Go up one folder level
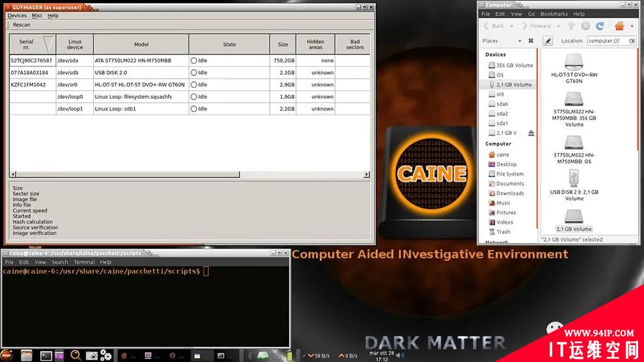The height and width of the screenshot is (362, 644). point(571,26)
